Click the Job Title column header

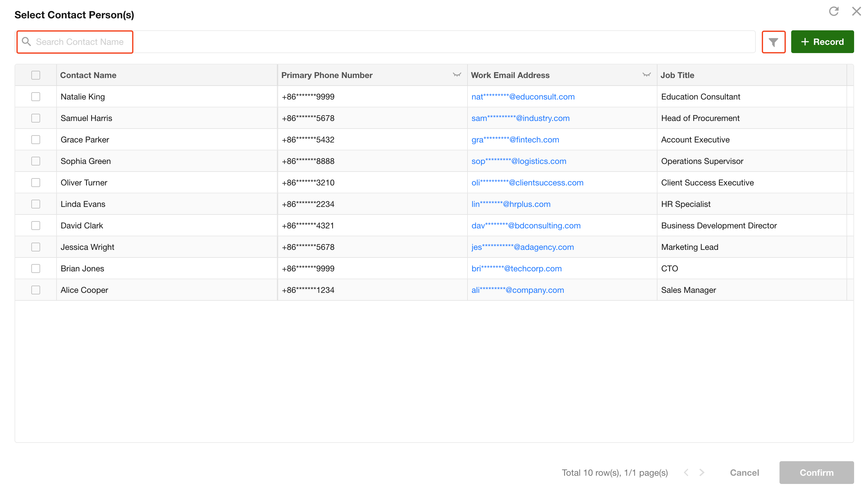click(677, 75)
